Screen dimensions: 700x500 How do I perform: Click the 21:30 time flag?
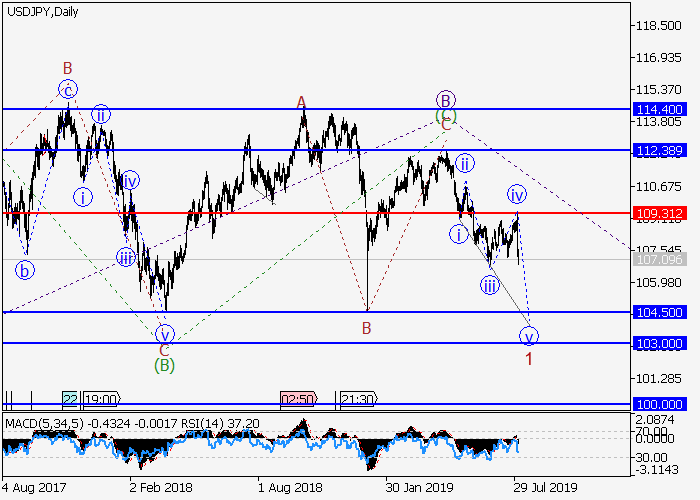(357, 397)
